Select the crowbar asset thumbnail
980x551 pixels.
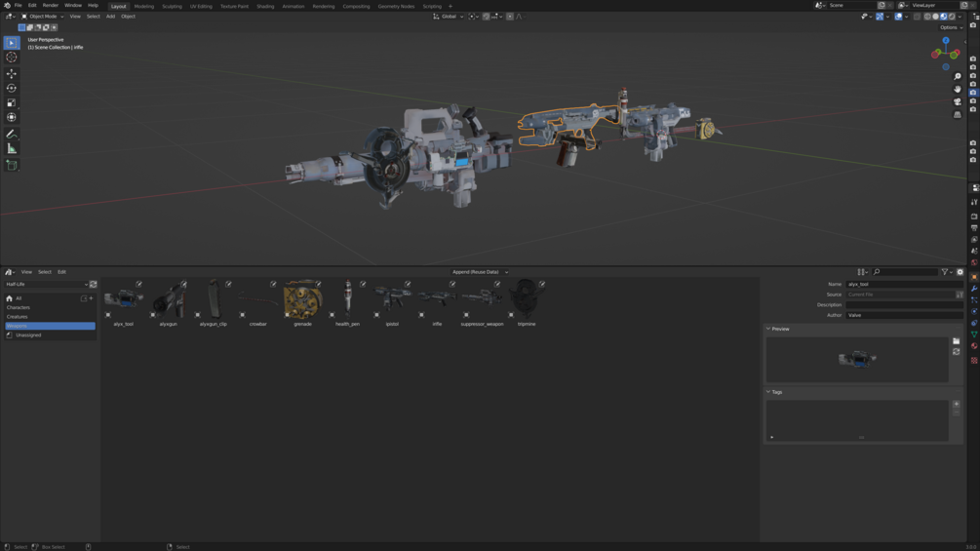click(x=257, y=299)
